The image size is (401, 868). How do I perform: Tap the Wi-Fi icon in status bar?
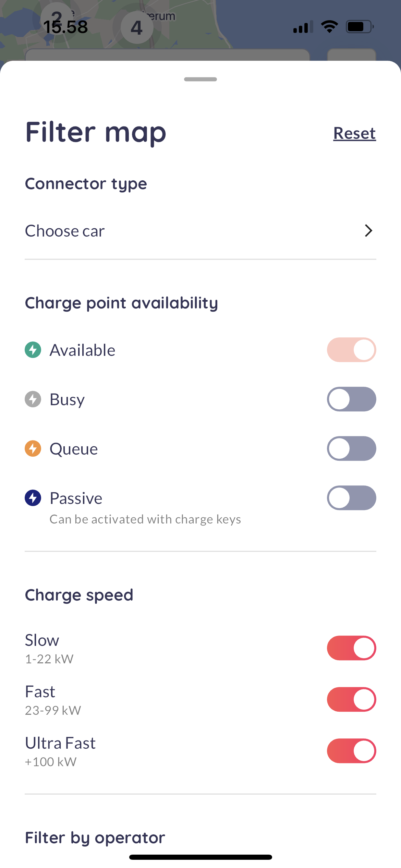coord(329,27)
